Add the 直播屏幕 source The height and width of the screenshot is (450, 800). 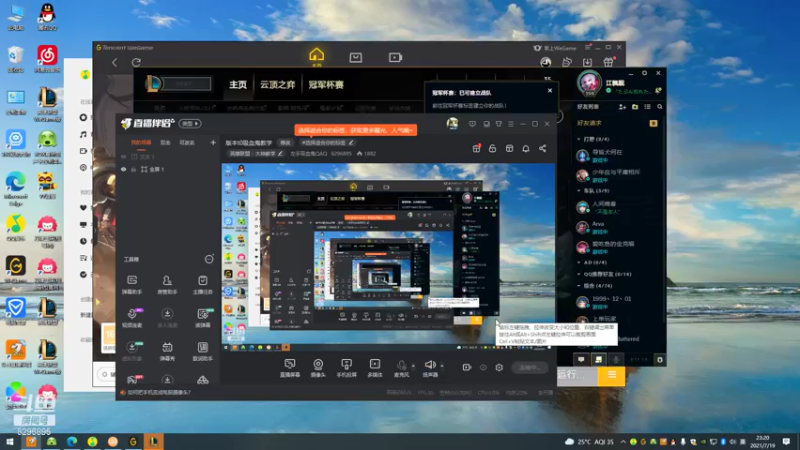pos(290,368)
